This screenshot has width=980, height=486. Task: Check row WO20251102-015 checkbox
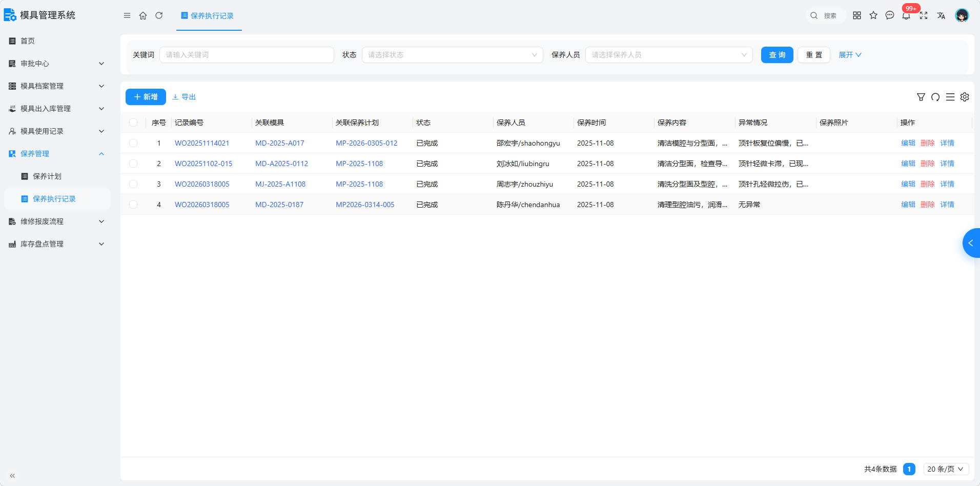pos(133,164)
